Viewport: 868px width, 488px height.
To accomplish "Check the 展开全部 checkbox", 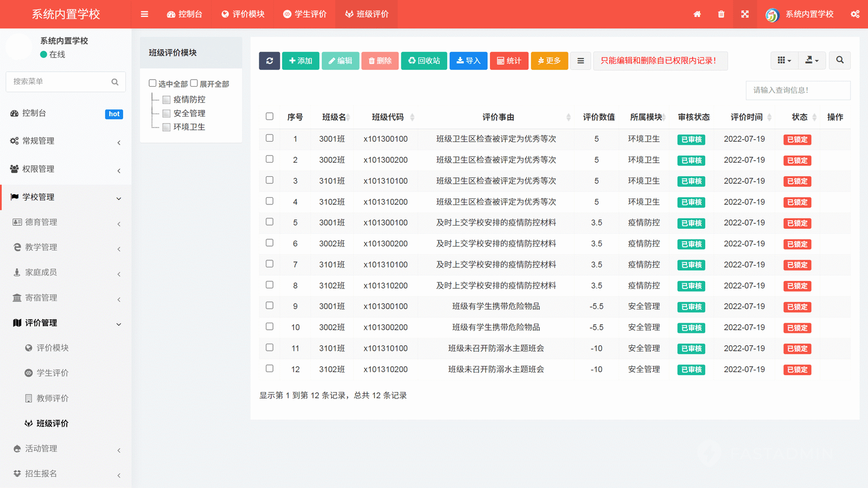I will [x=194, y=84].
